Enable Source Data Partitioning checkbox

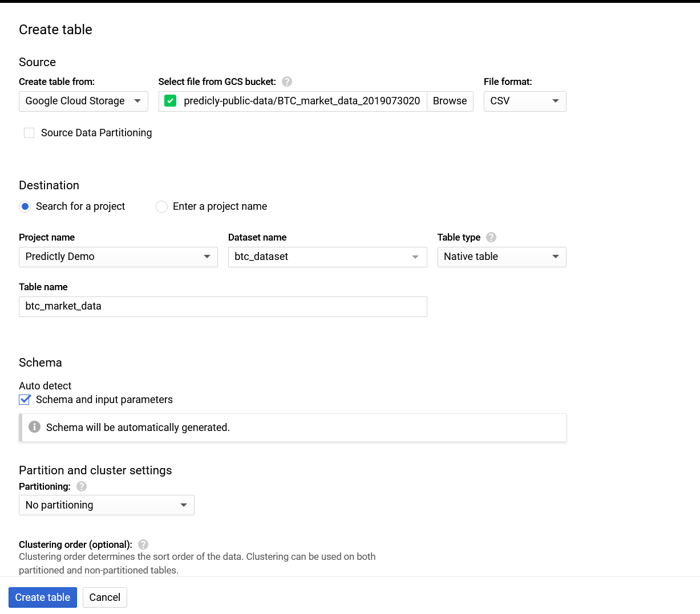(x=29, y=133)
